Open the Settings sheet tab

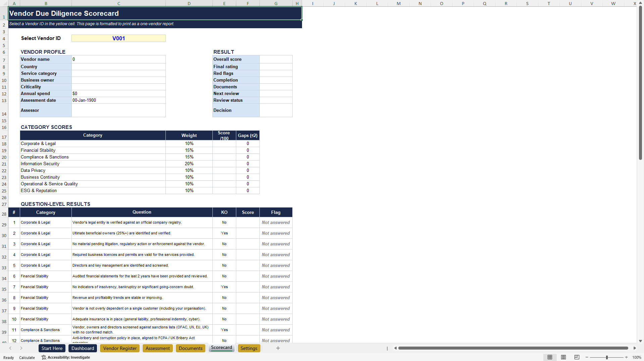point(249,348)
